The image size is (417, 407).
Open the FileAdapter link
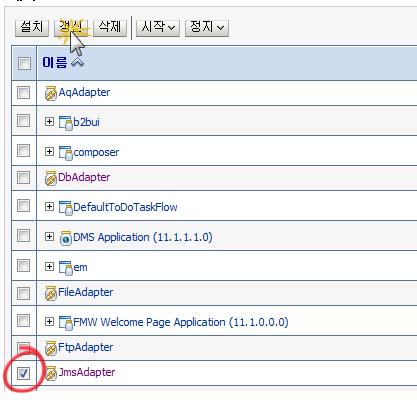pos(86,292)
